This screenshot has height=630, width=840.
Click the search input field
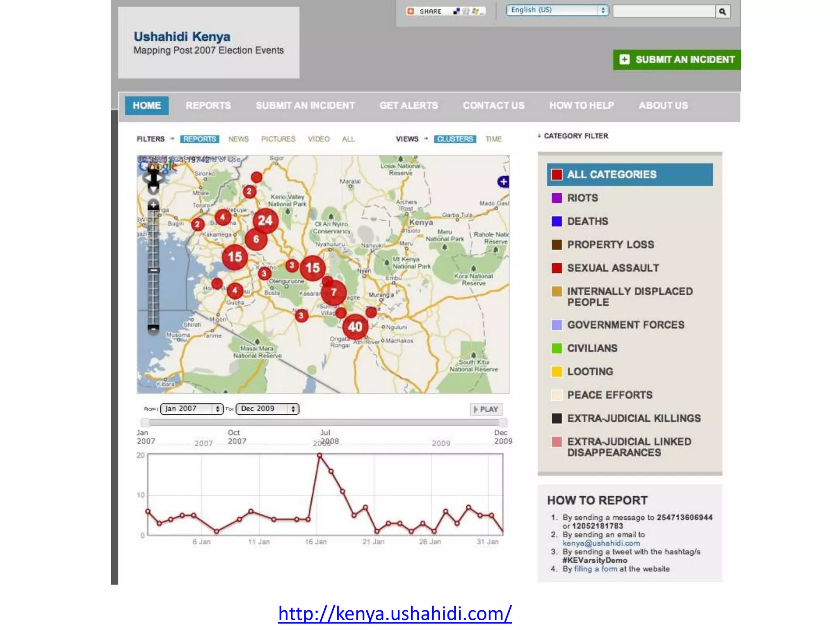(x=664, y=11)
